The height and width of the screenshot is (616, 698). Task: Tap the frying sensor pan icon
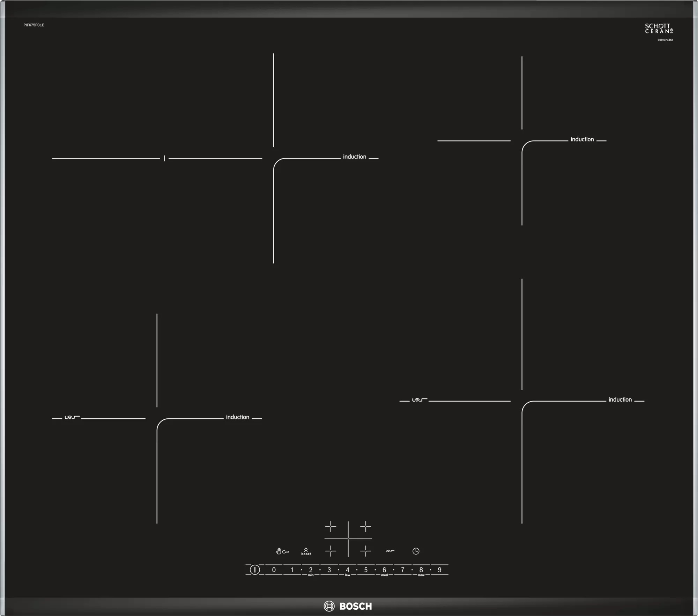[390, 551]
